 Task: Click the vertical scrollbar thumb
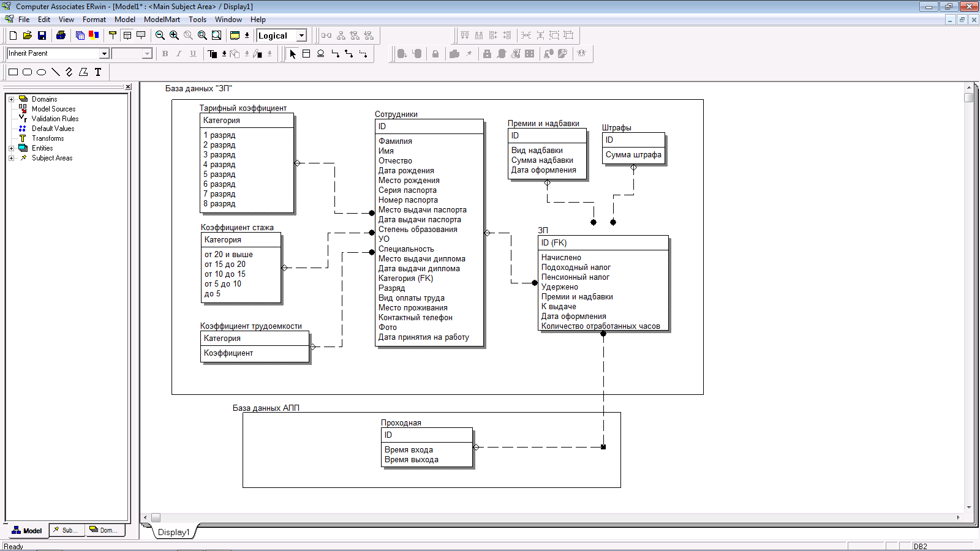coord(968,97)
